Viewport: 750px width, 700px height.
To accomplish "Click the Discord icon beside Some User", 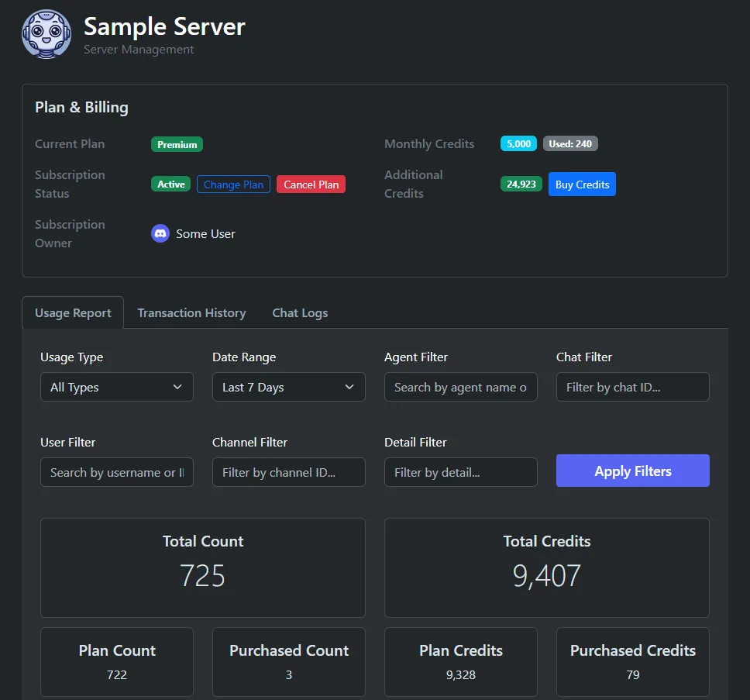I will click(160, 233).
